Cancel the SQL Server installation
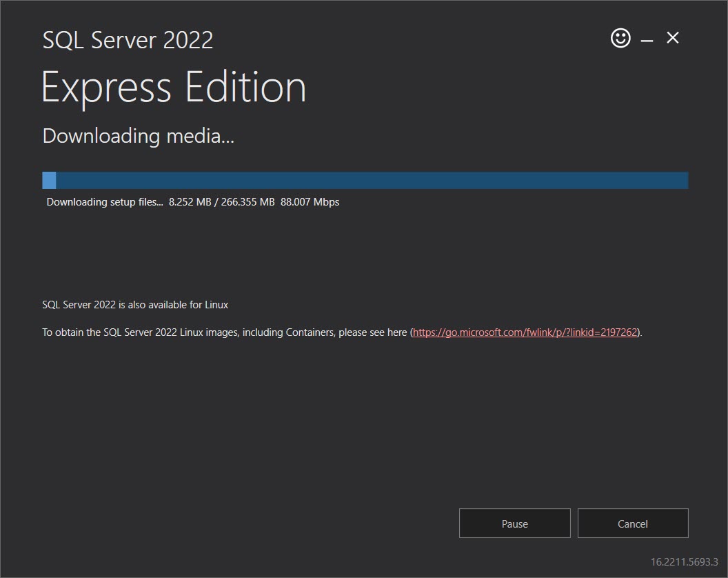This screenshot has height=578, width=728. tap(632, 523)
